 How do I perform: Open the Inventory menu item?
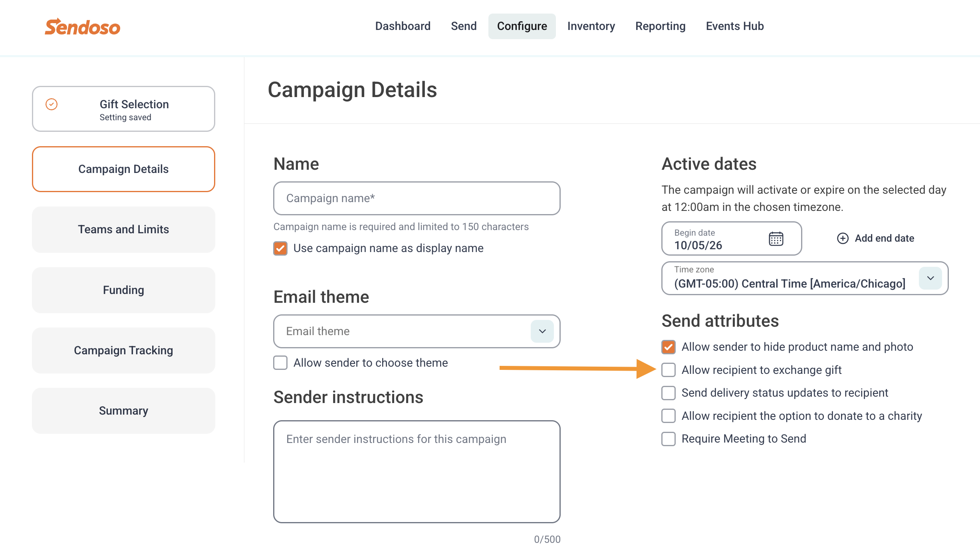591,26
